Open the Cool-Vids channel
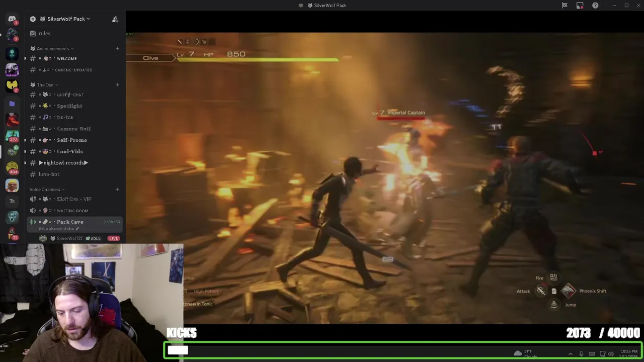Viewport: 644px width, 362px height. (74, 151)
